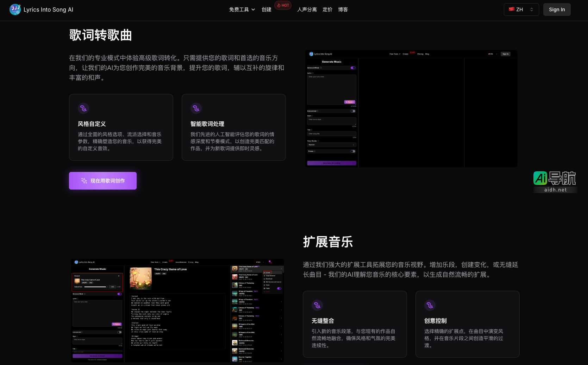Image resolution: width=588 pixels, height=365 pixels.
Task: Open the Voice Gender dropdown set to Random
Action: point(331,145)
